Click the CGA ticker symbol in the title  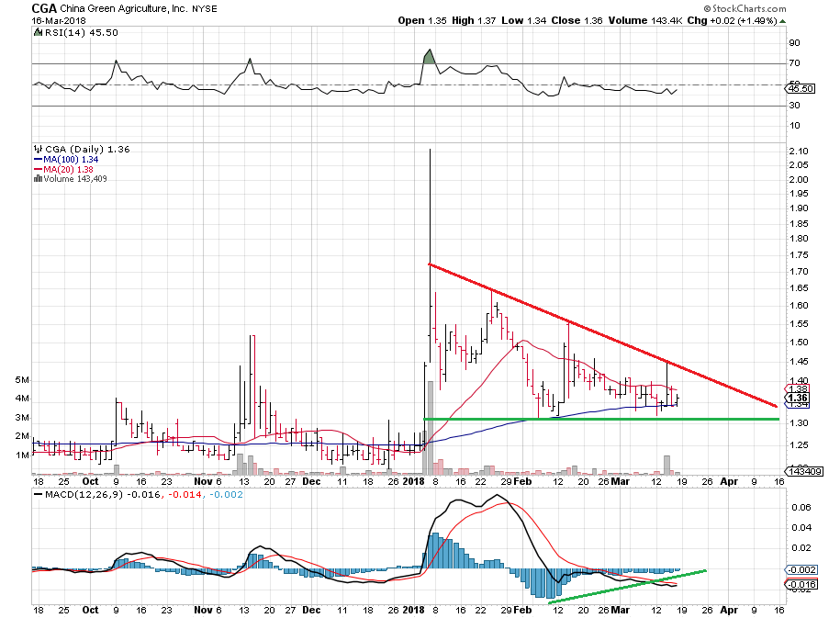point(44,8)
